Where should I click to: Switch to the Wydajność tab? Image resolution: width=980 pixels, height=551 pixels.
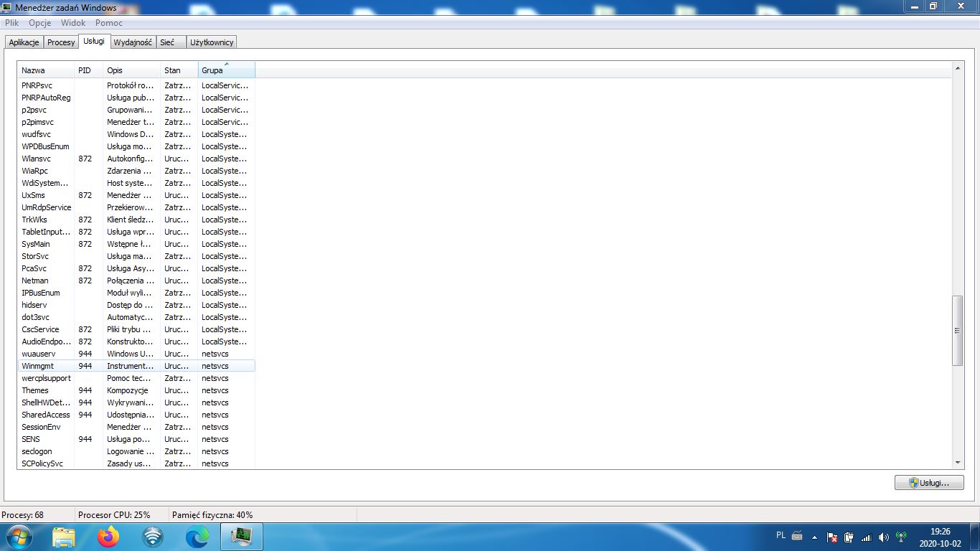pyautogui.click(x=133, y=42)
